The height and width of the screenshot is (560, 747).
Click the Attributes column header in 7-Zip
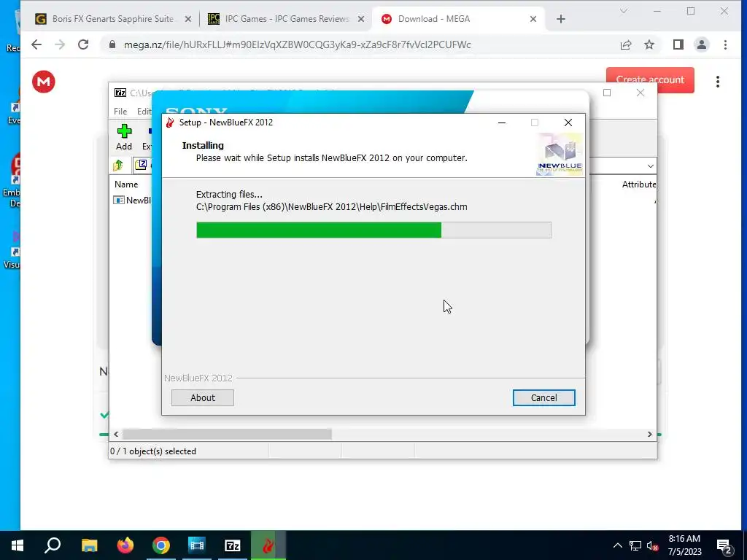point(639,184)
